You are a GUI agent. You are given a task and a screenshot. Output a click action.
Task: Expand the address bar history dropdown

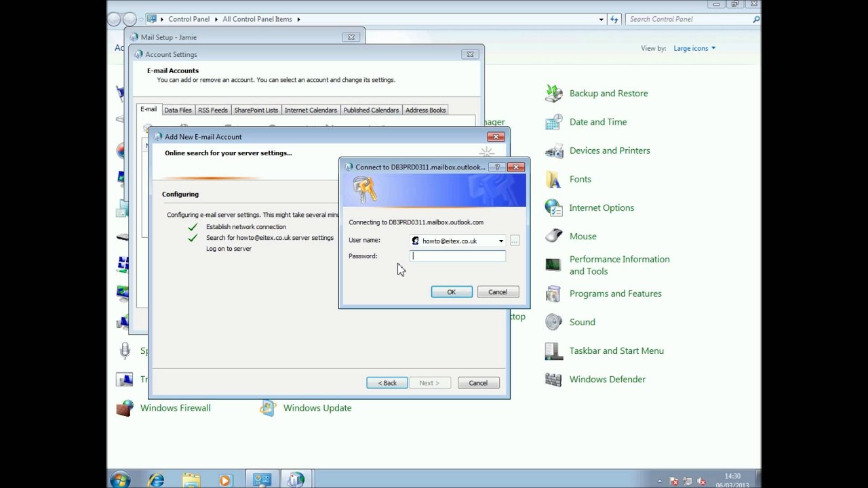click(601, 19)
